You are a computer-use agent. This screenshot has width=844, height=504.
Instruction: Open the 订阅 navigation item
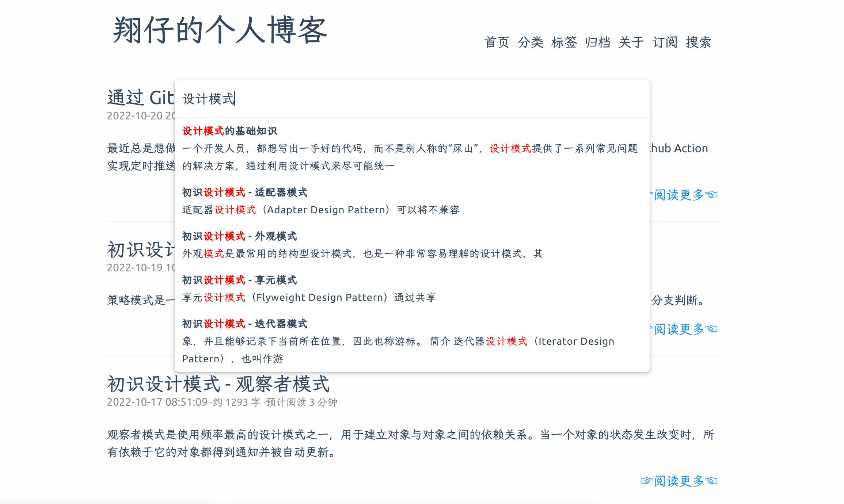[665, 42]
